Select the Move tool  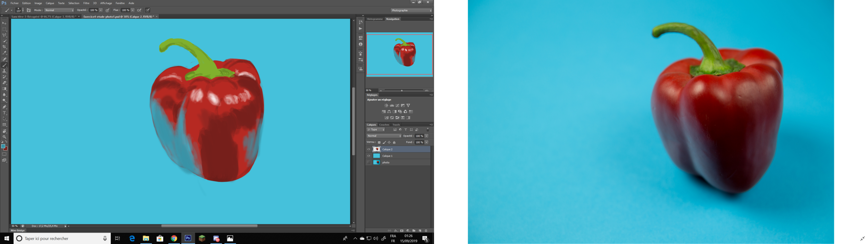pos(5,23)
